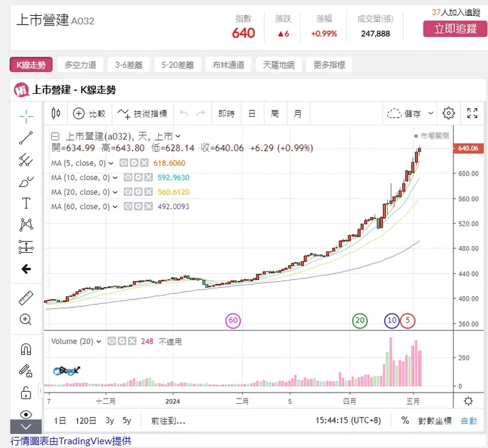Remove the MA 60 indicator

coord(148,207)
